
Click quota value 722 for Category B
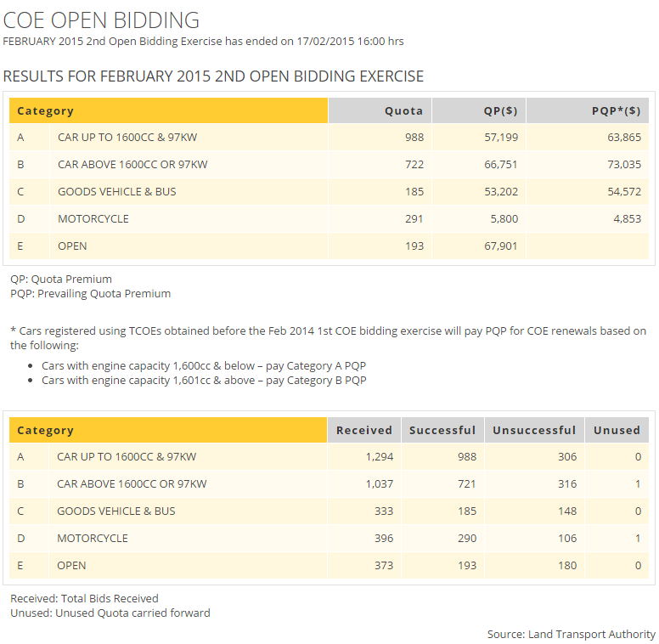tap(414, 164)
